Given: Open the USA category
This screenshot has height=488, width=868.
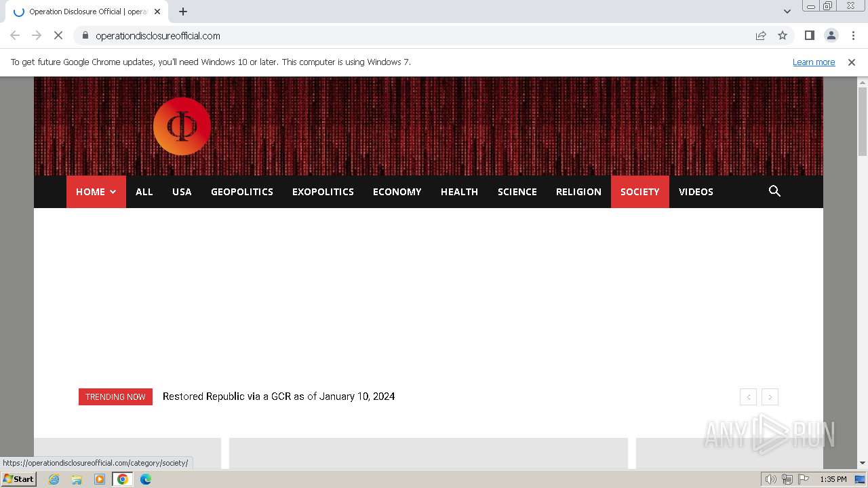Looking at the screenshot, I should pyautogui.click(x=182, y=192).
